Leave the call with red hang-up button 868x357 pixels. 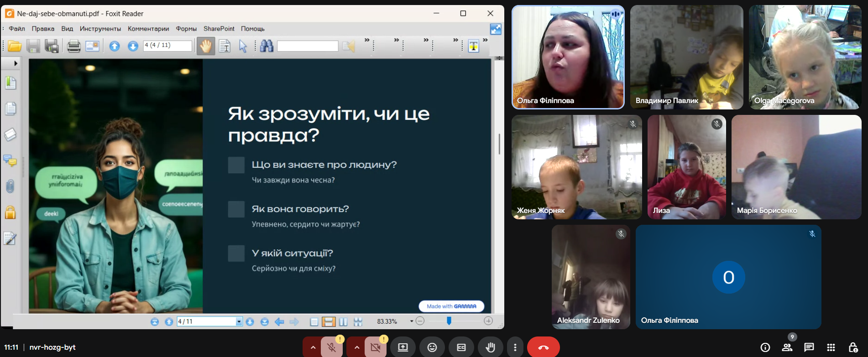543,347
